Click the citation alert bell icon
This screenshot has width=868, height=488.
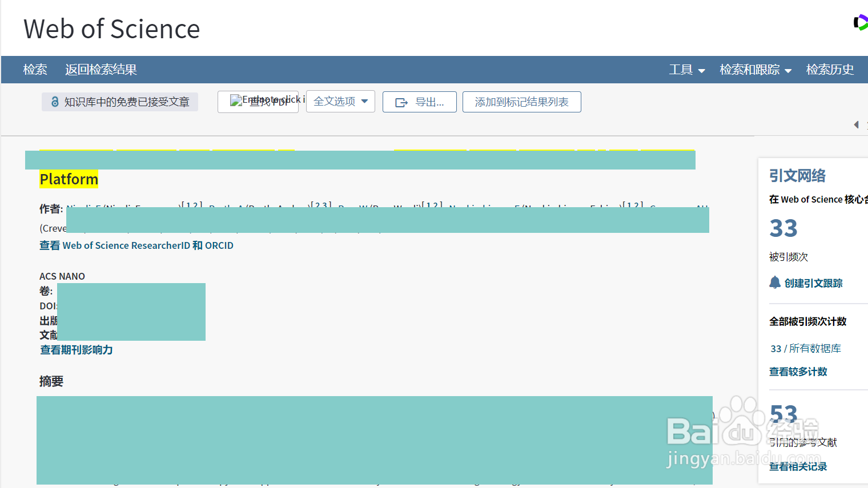point(775,283)
